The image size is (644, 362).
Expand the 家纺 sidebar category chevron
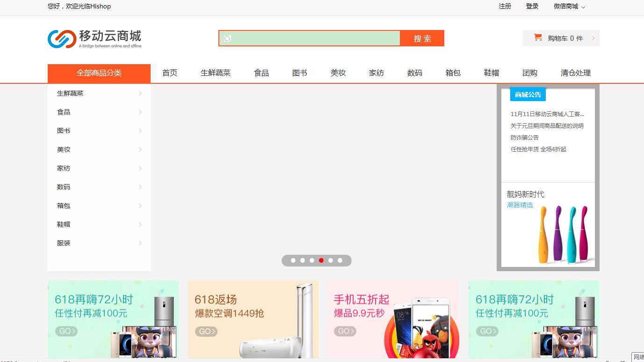[140, 168]
